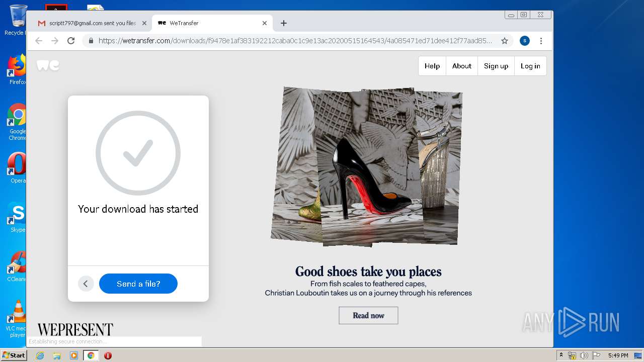The height and width of the screenshot is (362, 644).
Task: Open Chrome's three-dot menu
Action: (541, 41)
